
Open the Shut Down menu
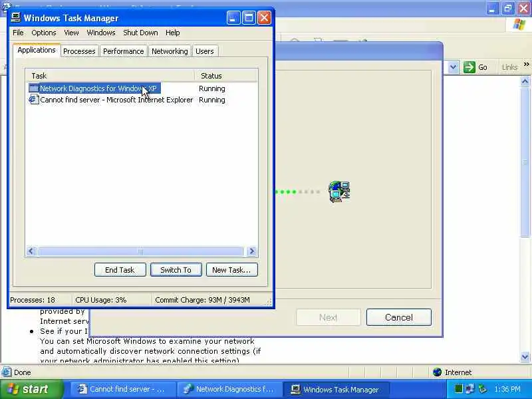click(140, 33)
